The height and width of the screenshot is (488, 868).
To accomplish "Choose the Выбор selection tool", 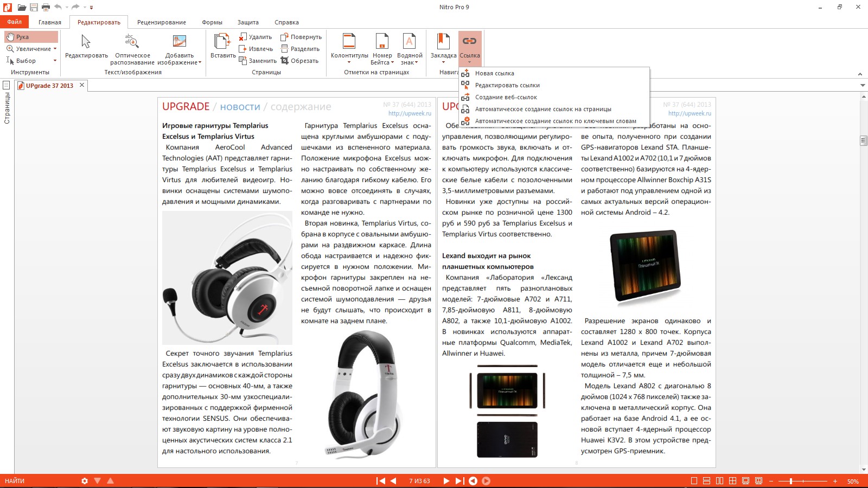I will (21, 61).
